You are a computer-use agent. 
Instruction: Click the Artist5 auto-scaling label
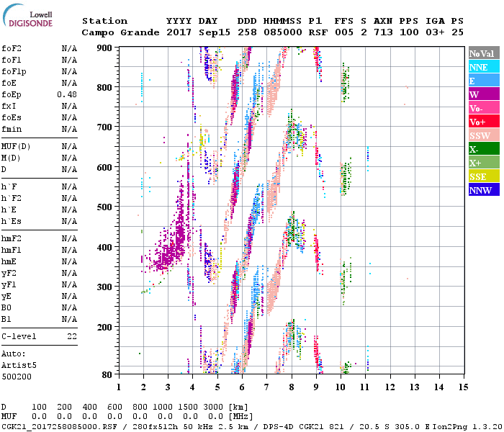(19, 365)
